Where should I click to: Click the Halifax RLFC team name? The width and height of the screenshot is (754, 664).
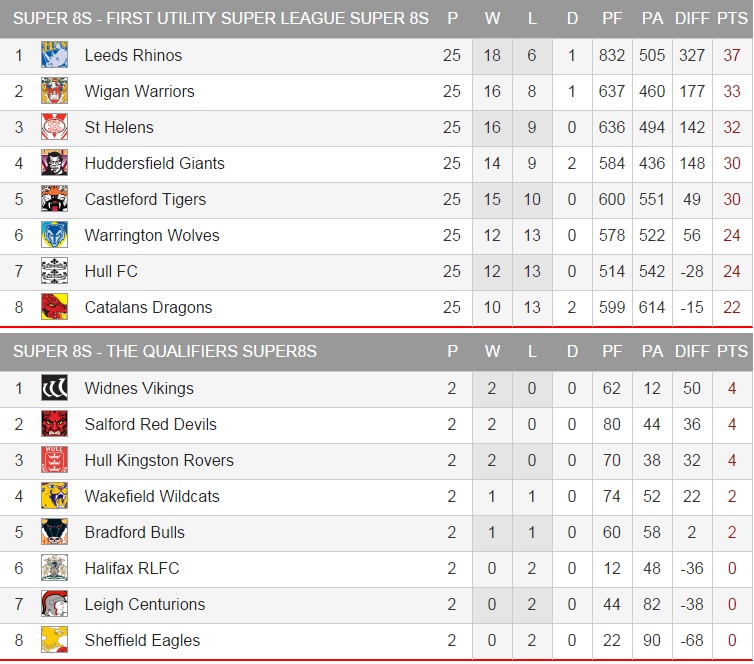pos(132,568)
